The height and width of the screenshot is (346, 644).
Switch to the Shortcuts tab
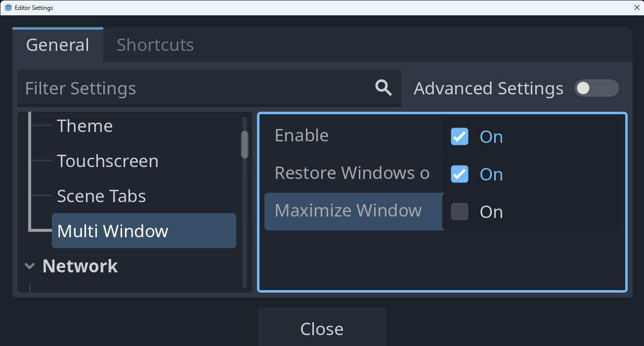[x=155, y=44]
